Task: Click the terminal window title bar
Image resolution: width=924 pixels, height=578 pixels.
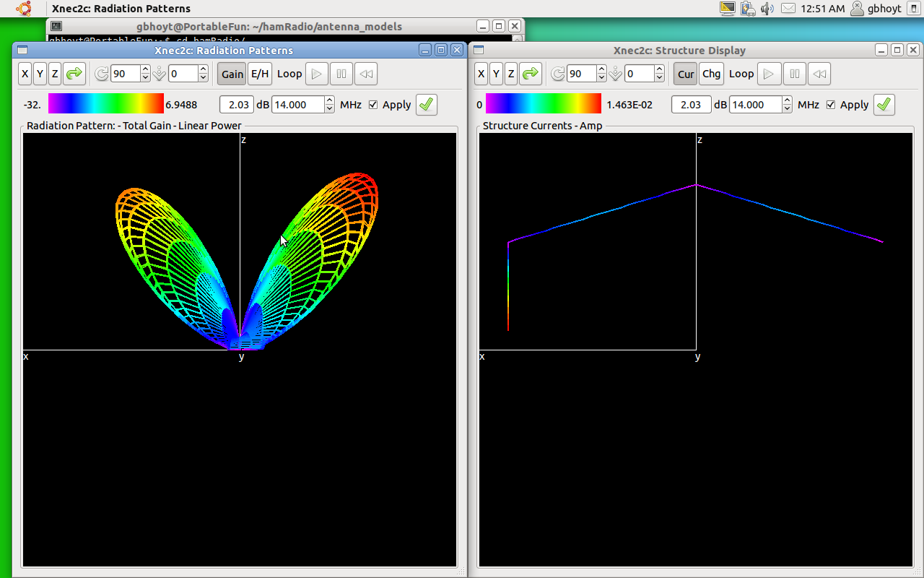Action: coord(285,26)
